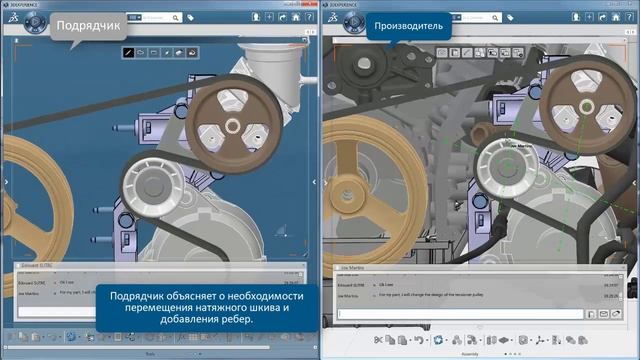Click the blue update icon in left bottom toolbar
Image resolution: width=640 pixels, height=360 pixels.
(71, 337)
